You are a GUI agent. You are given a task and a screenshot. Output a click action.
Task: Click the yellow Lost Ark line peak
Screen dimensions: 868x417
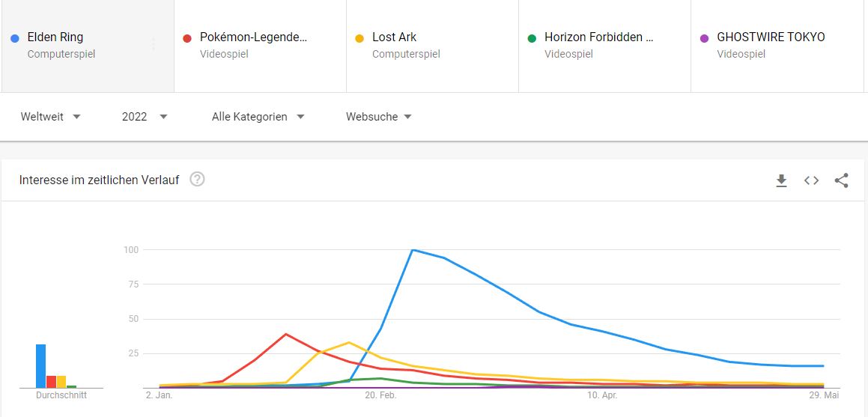point(349,342)
